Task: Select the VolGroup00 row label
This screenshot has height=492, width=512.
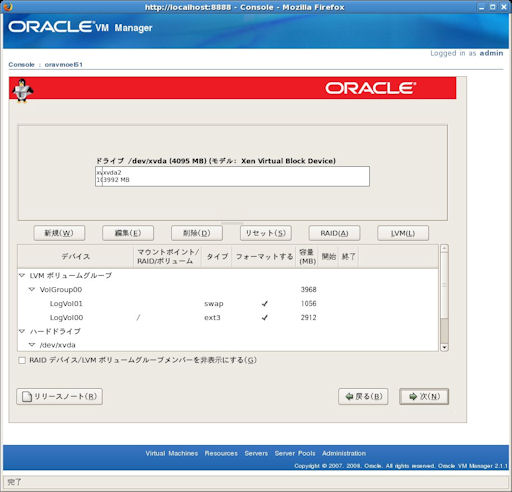Action: click(61, 290)
